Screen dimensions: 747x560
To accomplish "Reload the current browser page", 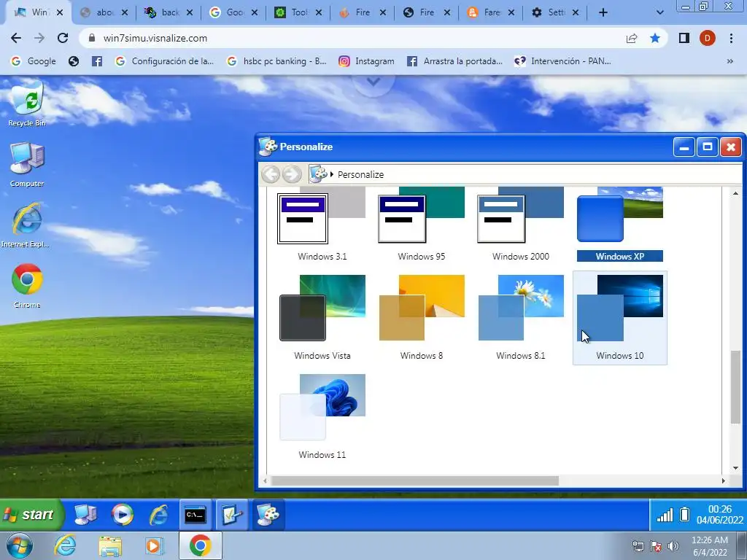I will (63, 38).
